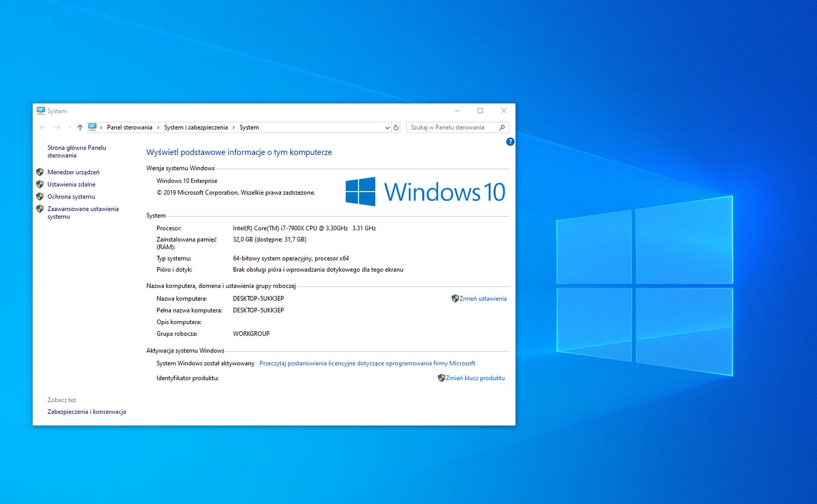
Task: Close the System window
Action: [503, 111]
